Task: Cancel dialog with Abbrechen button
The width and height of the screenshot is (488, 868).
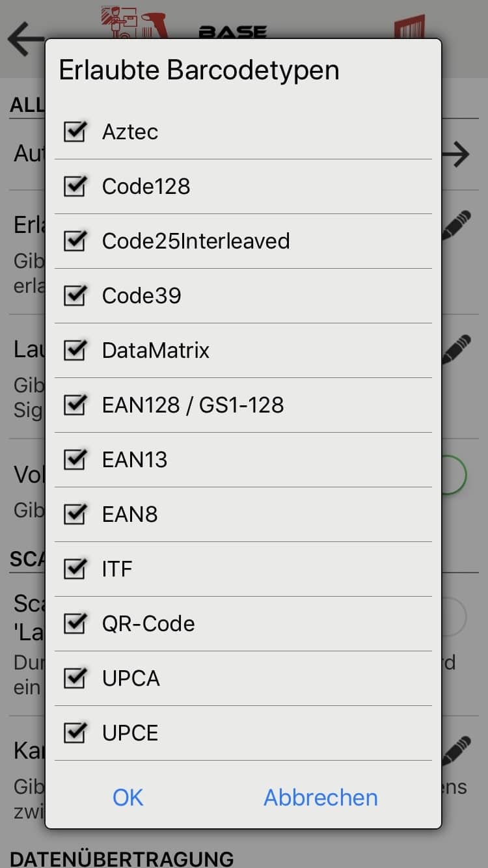Action: coord(321,797)
